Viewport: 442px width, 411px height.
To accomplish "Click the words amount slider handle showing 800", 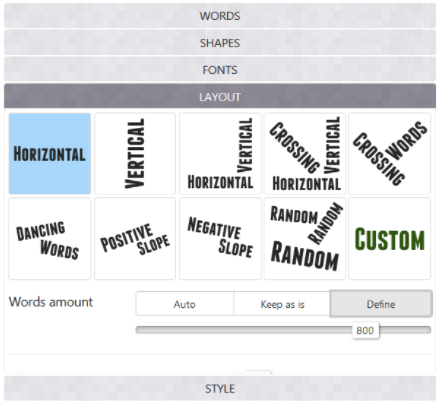I will 365,330.
